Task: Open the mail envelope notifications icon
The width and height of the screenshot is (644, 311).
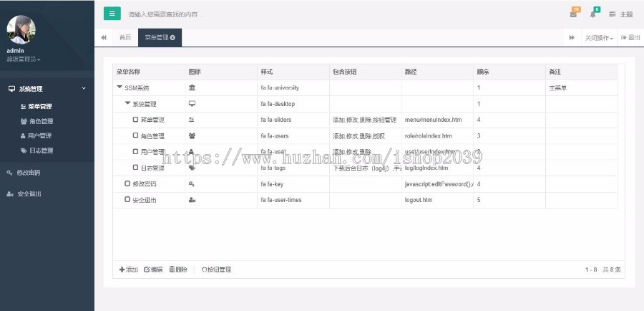Action: pos(573,14)
